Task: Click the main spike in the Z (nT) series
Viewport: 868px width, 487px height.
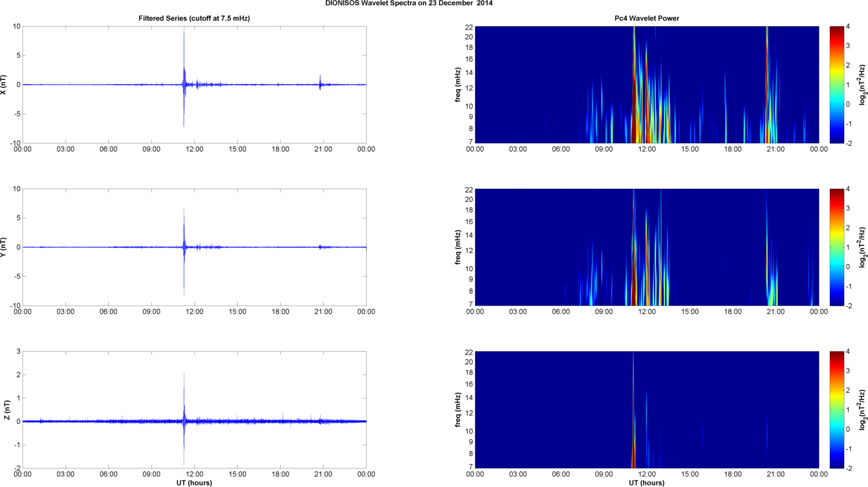Action: click(x=184, y=419)
